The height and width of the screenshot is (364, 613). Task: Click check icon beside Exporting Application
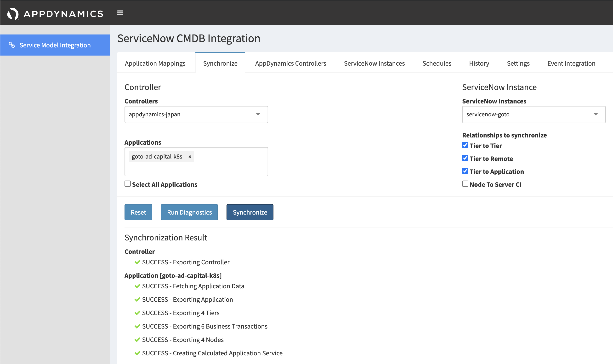(137, 300)
